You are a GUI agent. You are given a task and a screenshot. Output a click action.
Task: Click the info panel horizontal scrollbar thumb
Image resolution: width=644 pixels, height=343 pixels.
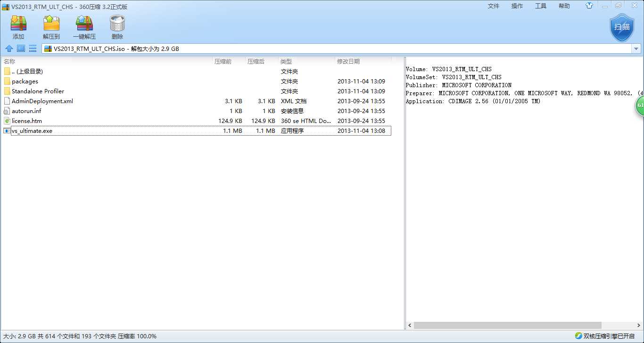tap(508, 325)
